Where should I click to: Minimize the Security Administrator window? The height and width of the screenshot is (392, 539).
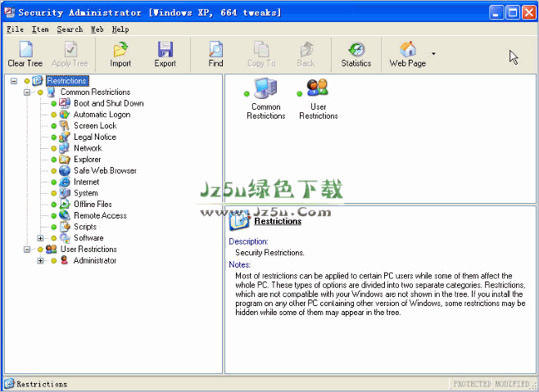pos(496,13)
